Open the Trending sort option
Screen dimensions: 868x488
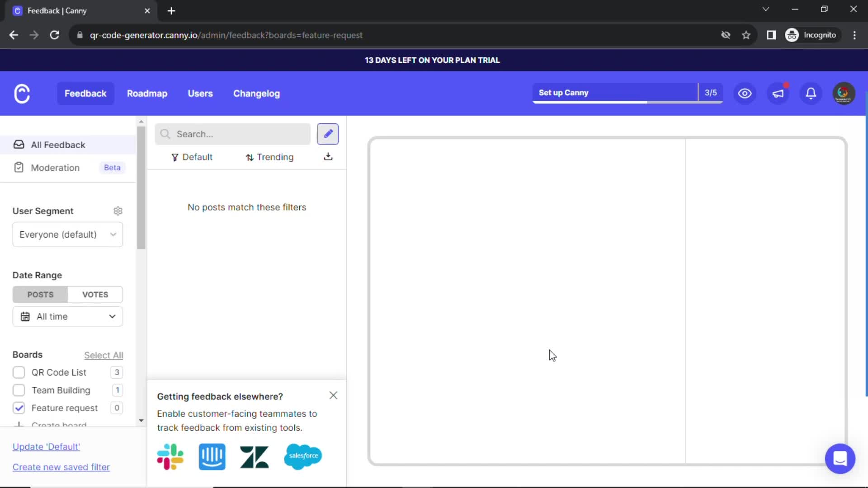(x=269, y=157)
